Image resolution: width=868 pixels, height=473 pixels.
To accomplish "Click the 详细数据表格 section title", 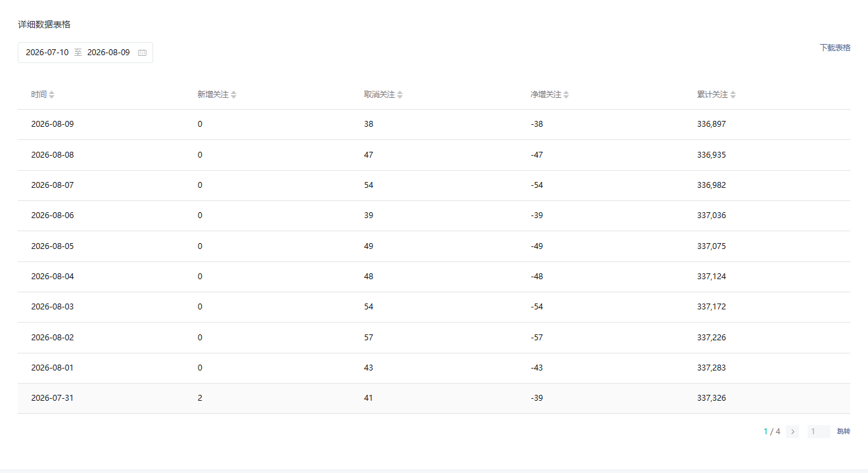I will (44, 24).
